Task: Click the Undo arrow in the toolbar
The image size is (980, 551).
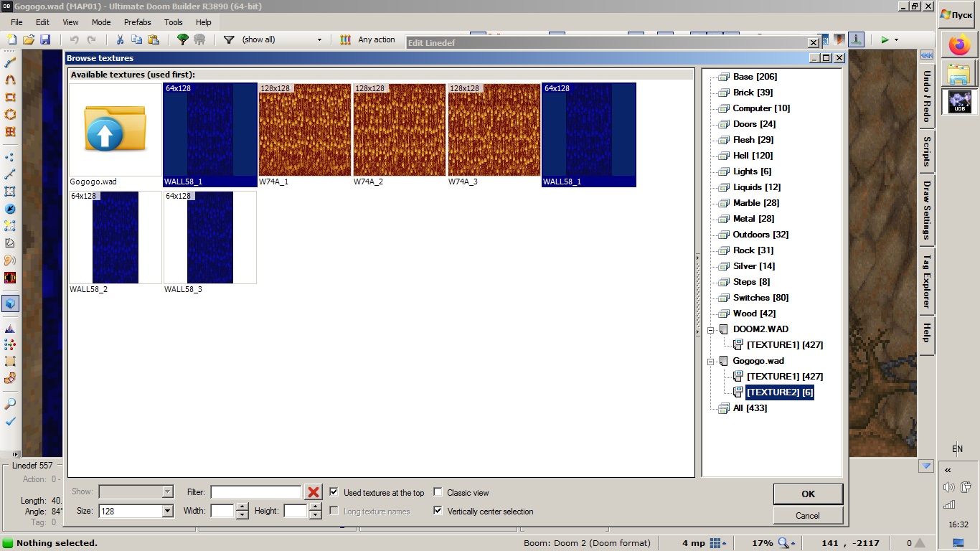Action: tap(74, 39)
